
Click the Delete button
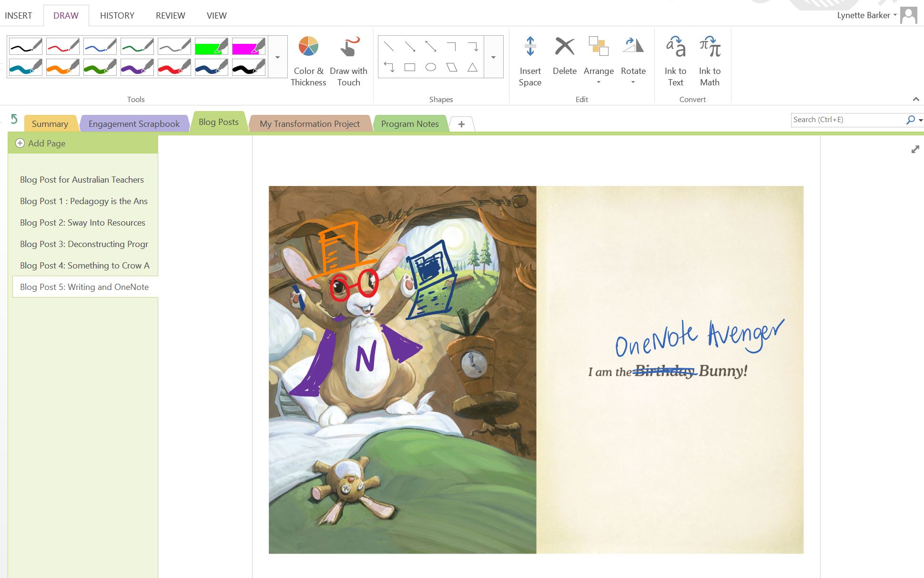pos(565,56)
